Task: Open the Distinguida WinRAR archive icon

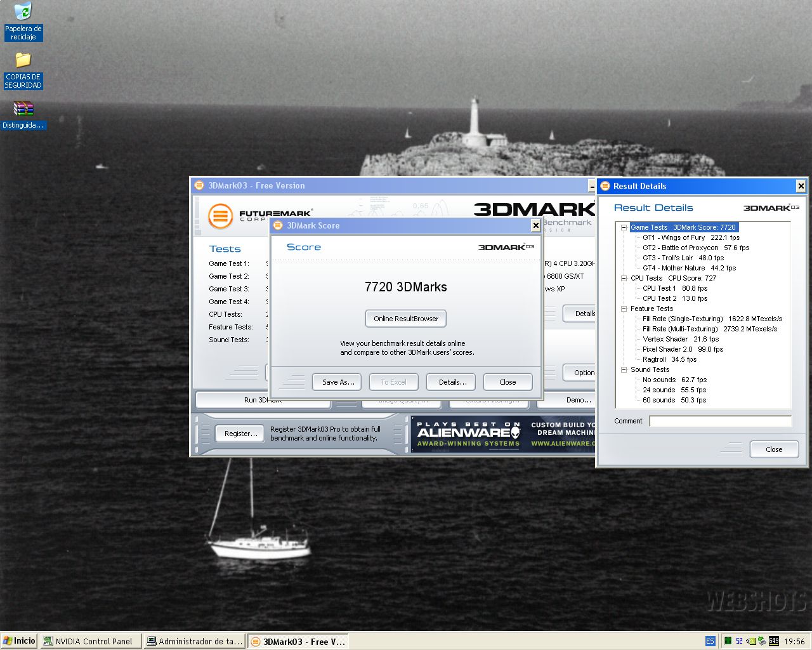Action: coord(23,109)
